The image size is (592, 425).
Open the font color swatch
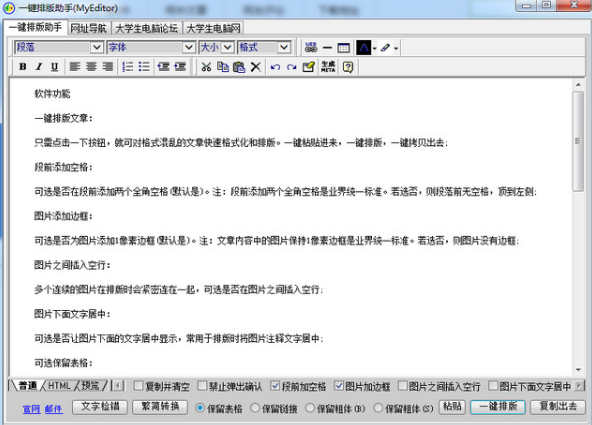click(364, 48)
